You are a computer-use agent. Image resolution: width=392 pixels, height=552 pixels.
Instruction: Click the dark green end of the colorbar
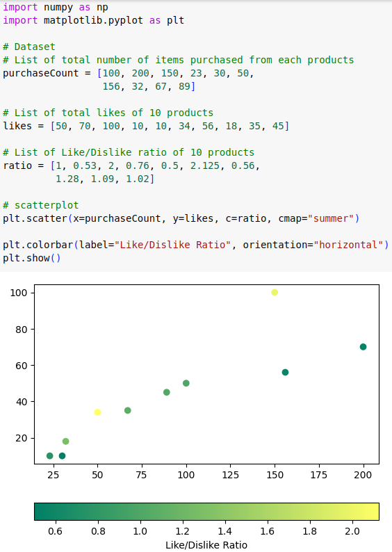[x=39, y=511]
